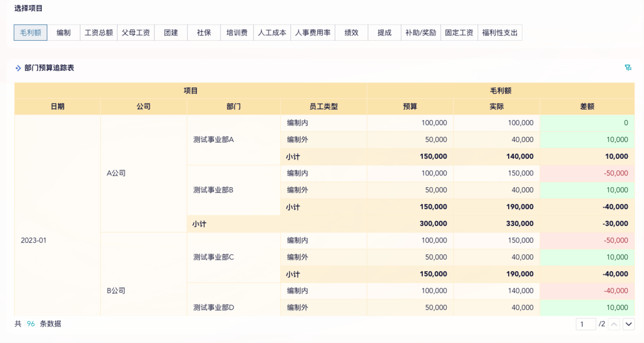644x343 pixels.
Task: Switch to the 人工成本 option
Action: [x=272, y=33]
